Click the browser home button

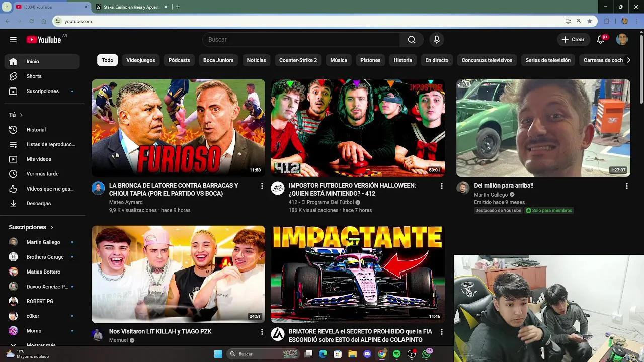point(44,21)
